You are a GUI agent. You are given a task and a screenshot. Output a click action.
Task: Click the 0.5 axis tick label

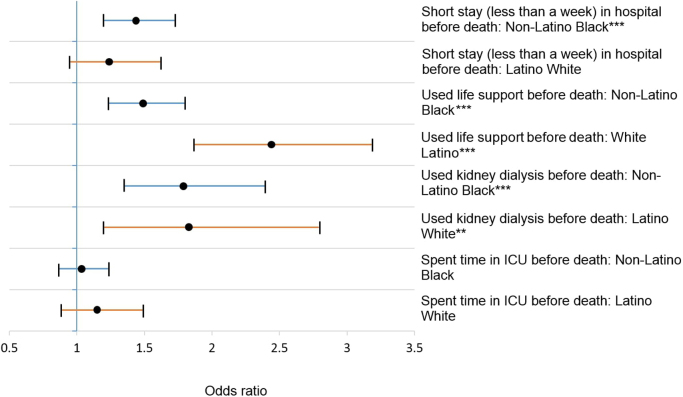[x=9, y=348]
